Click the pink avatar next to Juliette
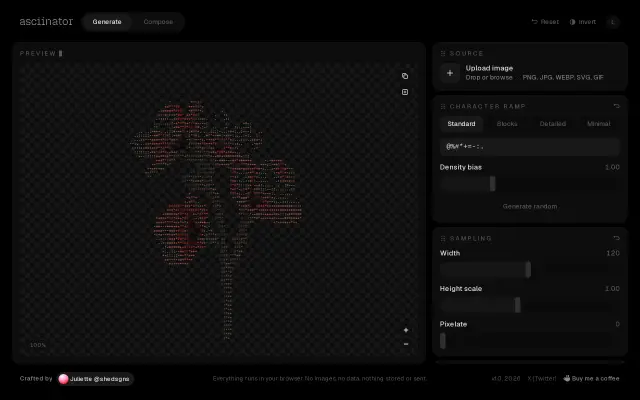Viewport: 640px width, 400px height. (63, 379)
